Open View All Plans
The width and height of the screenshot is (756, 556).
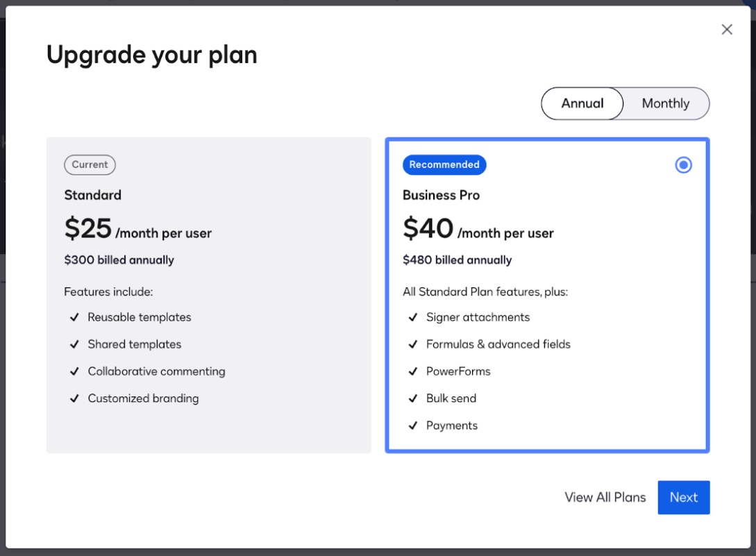(605, 497)
